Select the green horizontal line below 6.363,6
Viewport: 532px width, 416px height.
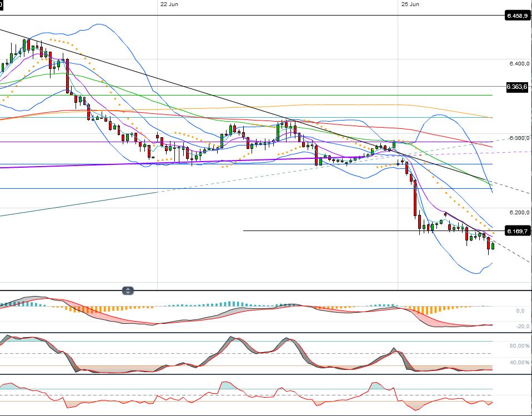247,96
